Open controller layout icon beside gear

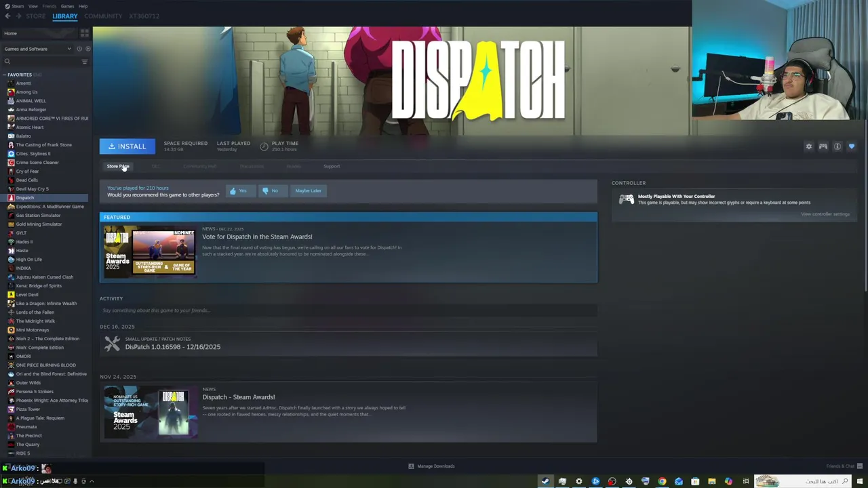pos(823,146)
